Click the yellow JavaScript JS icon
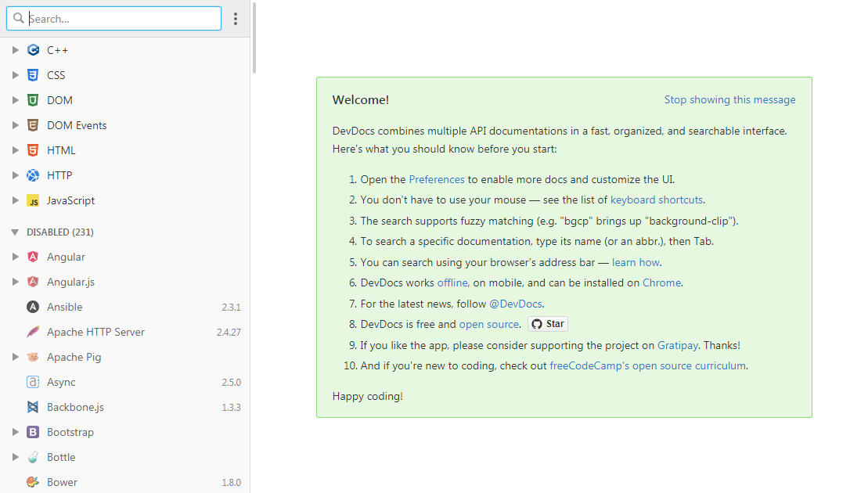This screenshot has width=868, height=493. [x=33, y=200]
